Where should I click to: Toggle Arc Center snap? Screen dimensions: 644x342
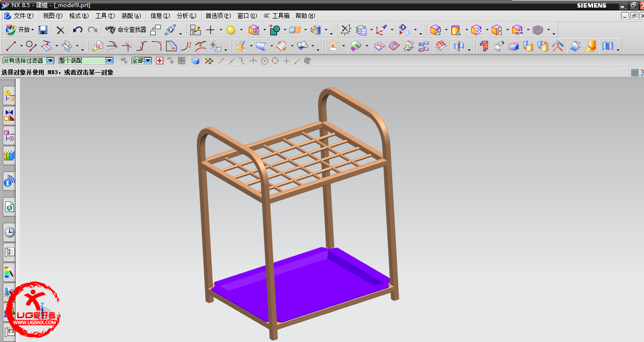[x=264, y=61]
